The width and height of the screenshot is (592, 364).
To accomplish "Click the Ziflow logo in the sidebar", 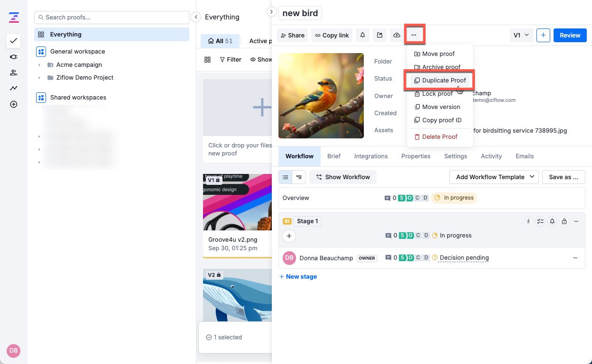I will click(x=13, y=17).
